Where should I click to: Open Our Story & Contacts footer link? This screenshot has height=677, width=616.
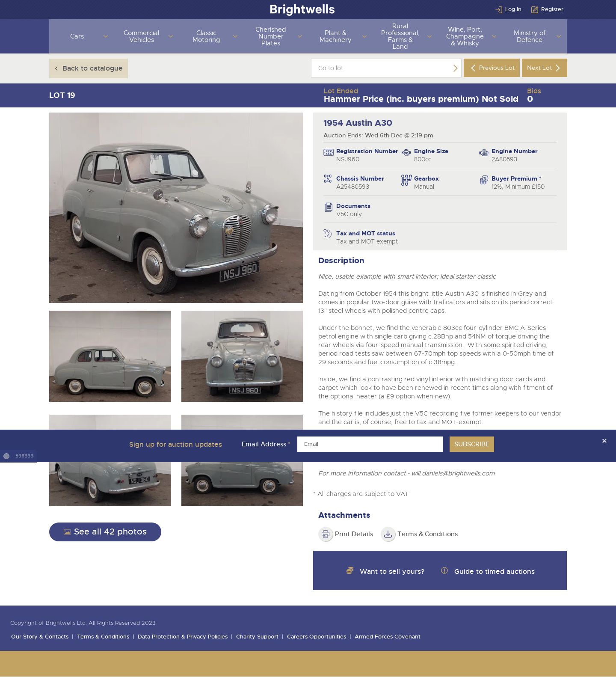point(40,637)
